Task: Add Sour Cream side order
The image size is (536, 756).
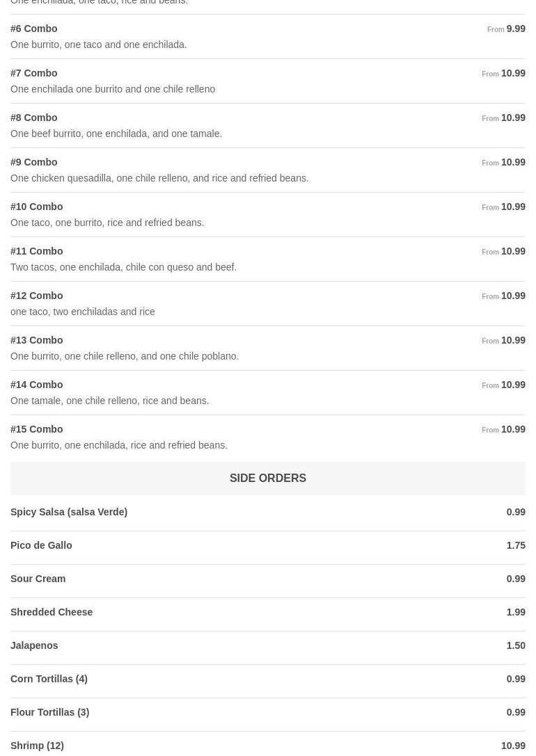Action: [38, 579]
